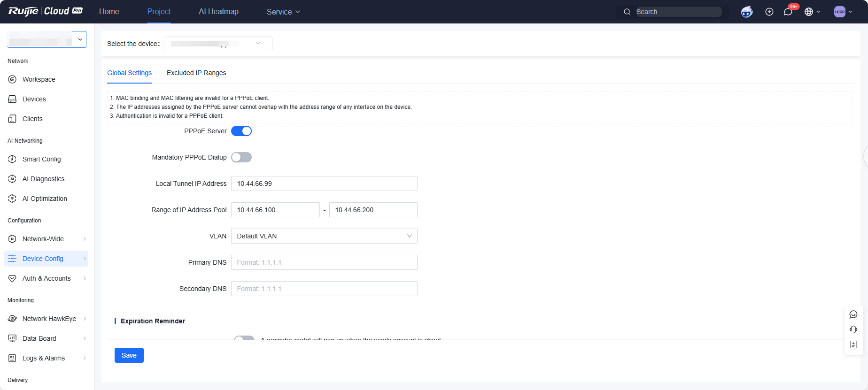Disable the PPPoE Server toggle

[241, 131]
